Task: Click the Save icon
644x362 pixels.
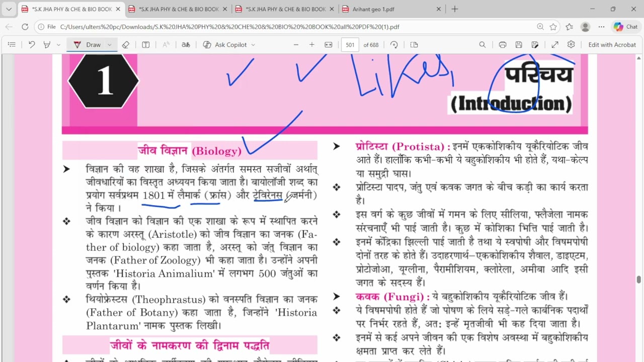Action: pos(519,45)
